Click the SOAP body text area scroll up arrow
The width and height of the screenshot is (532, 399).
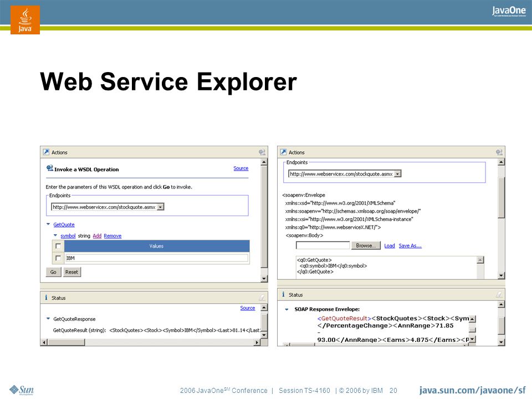(480, 260)
